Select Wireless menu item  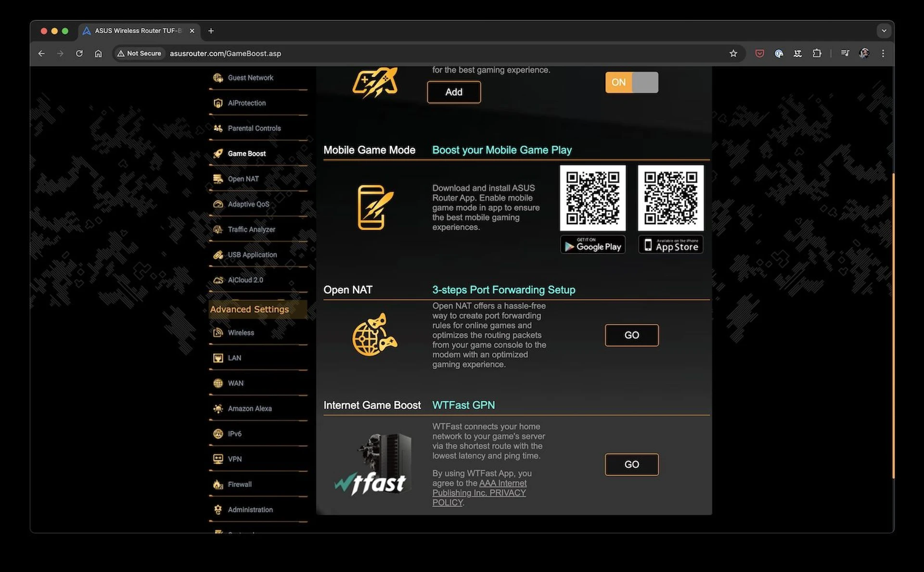click(x=258, y=333)
